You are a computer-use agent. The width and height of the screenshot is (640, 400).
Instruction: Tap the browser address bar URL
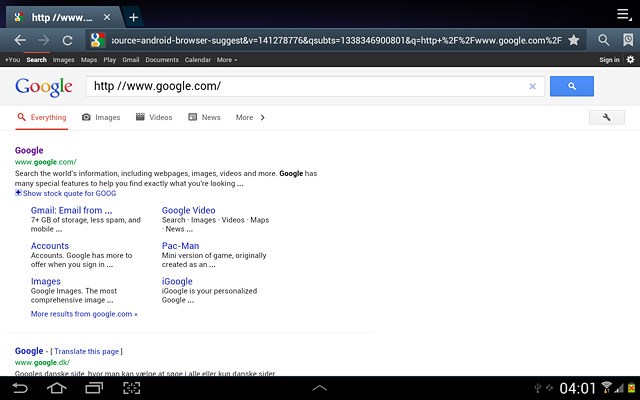click(336, 40)
